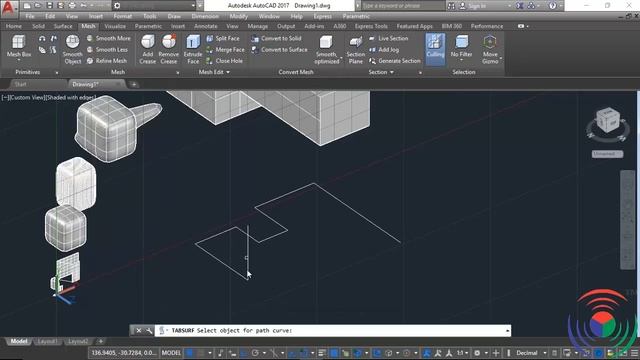The height and width of the screenshot is (360, 640).
Task: Apply Smooth More to mesh
Action: point(109,38)
